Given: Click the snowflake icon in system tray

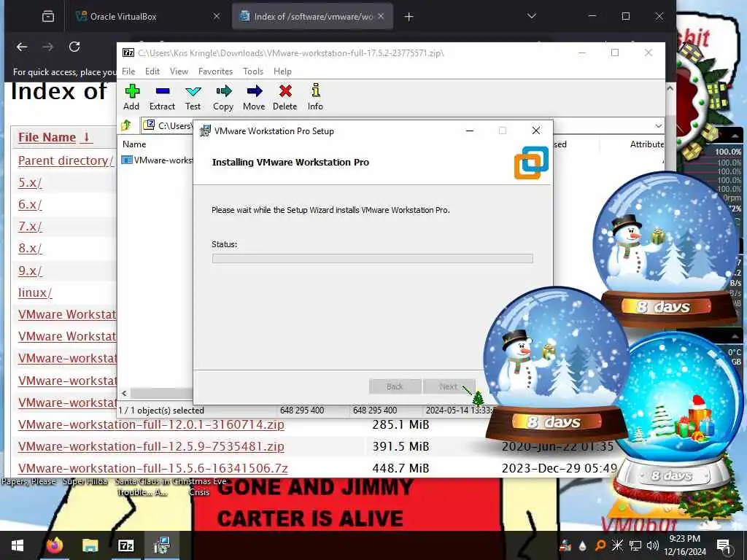Looking at the screenshot, I should click(x=617, y=545).
